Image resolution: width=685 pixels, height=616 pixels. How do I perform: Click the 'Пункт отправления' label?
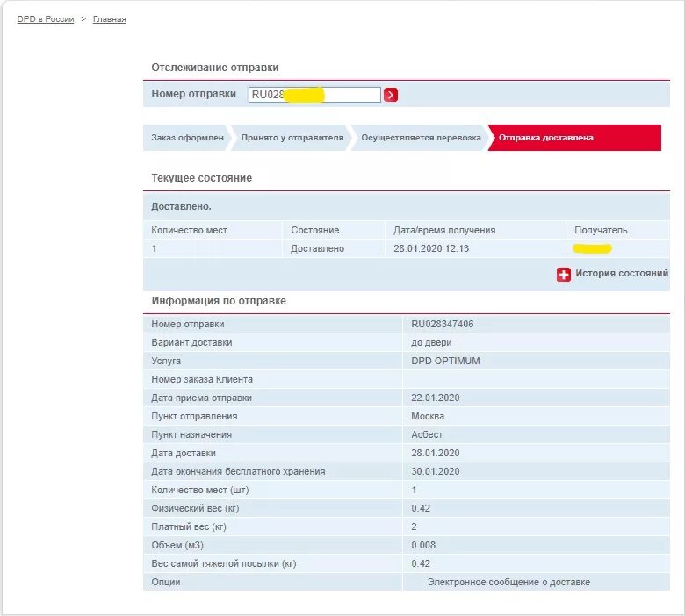[x=194, y=416]
